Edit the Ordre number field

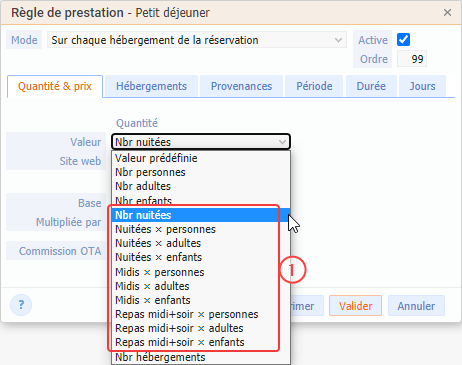tap(412, 59)
